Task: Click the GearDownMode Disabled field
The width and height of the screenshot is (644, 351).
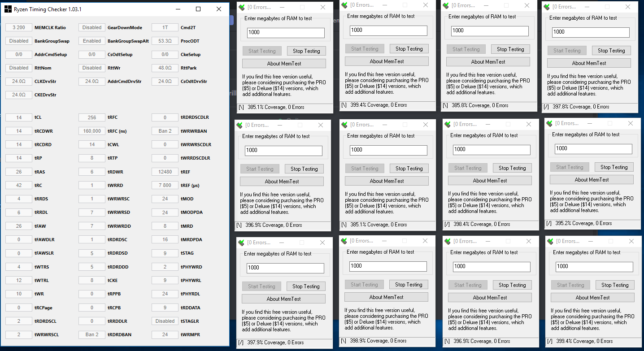Action: point(92,27)
